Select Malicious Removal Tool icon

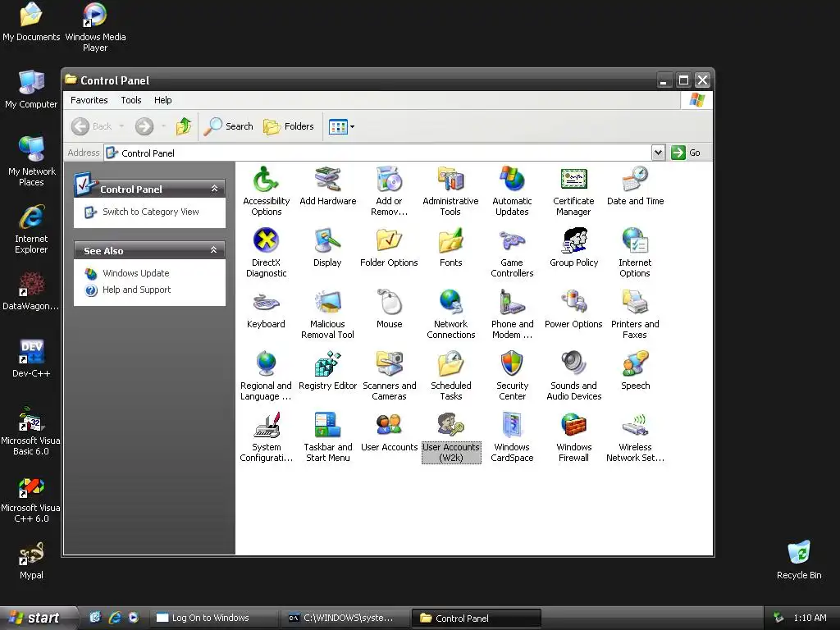328,314
